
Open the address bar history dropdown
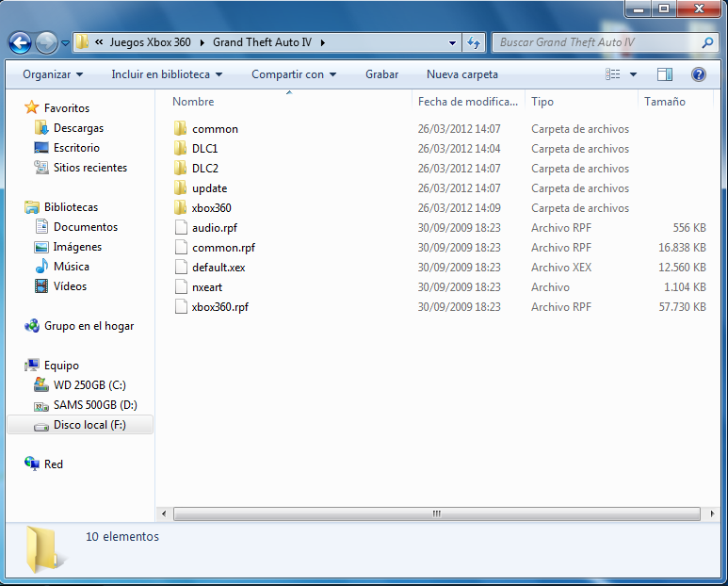point(452,42)
